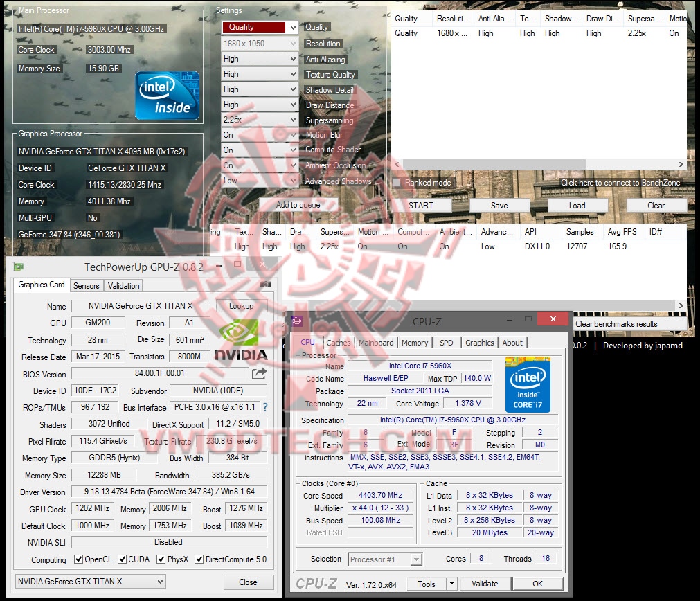Click 'Click here to connect to BenchZone' link
This screenshot has width=700, height=601.
coord(620,183)
